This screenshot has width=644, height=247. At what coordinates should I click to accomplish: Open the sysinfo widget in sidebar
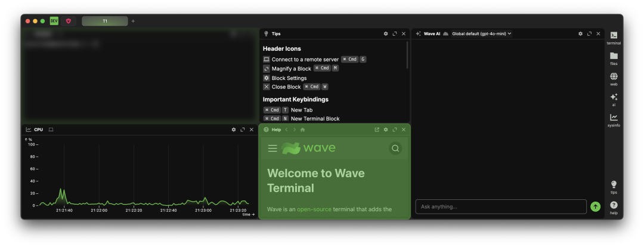click(614, 120)
